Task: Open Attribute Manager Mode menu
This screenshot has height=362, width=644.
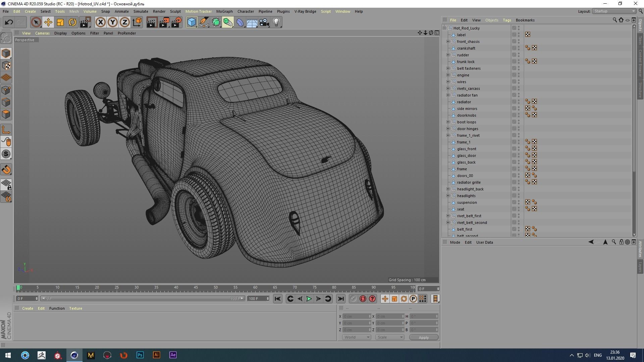Action: (x=455, y=242)
